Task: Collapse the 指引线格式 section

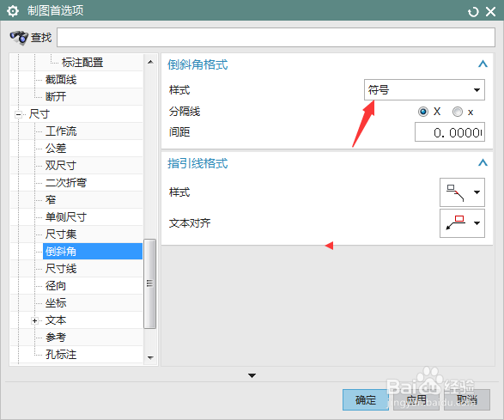Action: click(x=483, y=162)
